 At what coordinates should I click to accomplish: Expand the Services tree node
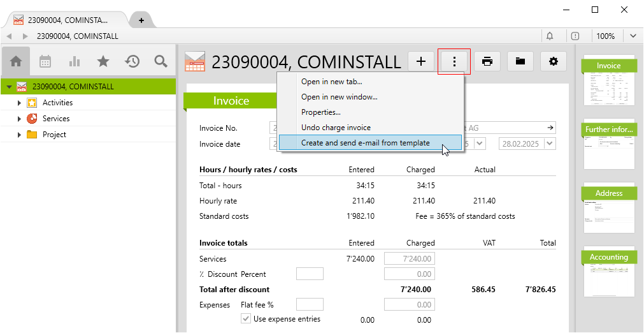19,119
